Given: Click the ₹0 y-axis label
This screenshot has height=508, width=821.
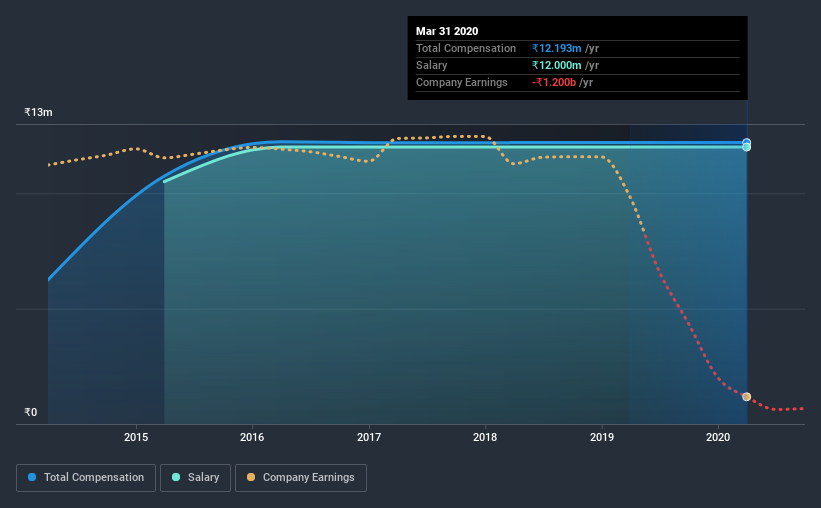Looking at the screenshot, I should click(31, 413).
